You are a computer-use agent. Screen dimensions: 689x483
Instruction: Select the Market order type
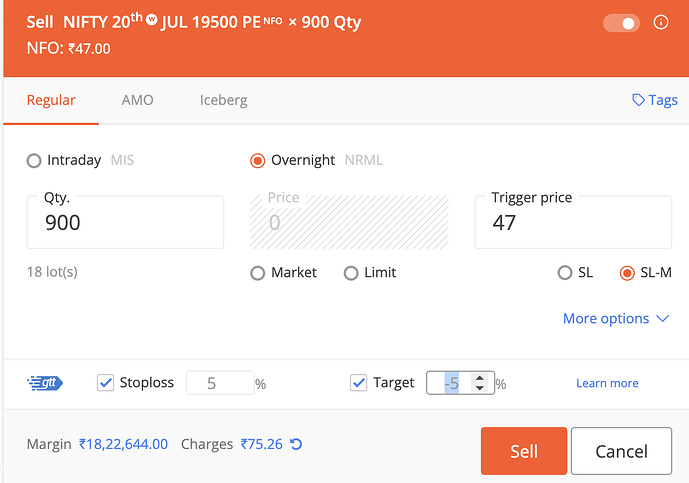(x=257, y=273)
